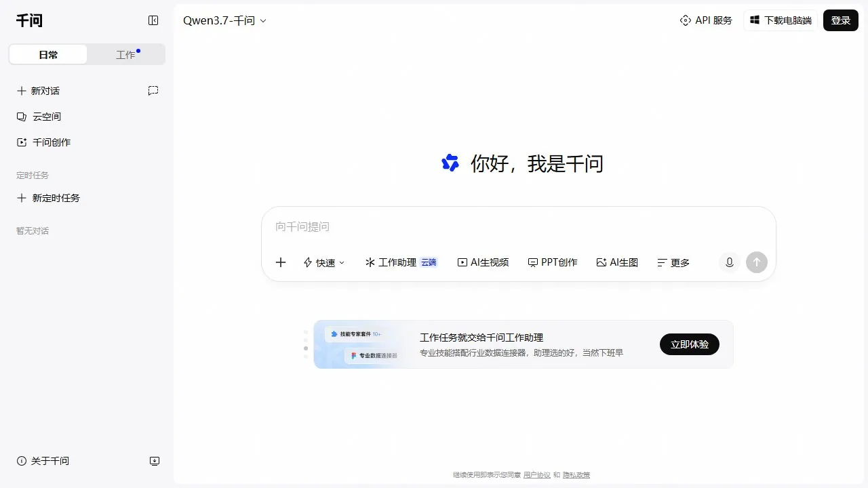Click the temporary chat icon beside 新对话
Viewport: 868px width, 488px height.
pyautogui.click(x=153, y=91)
